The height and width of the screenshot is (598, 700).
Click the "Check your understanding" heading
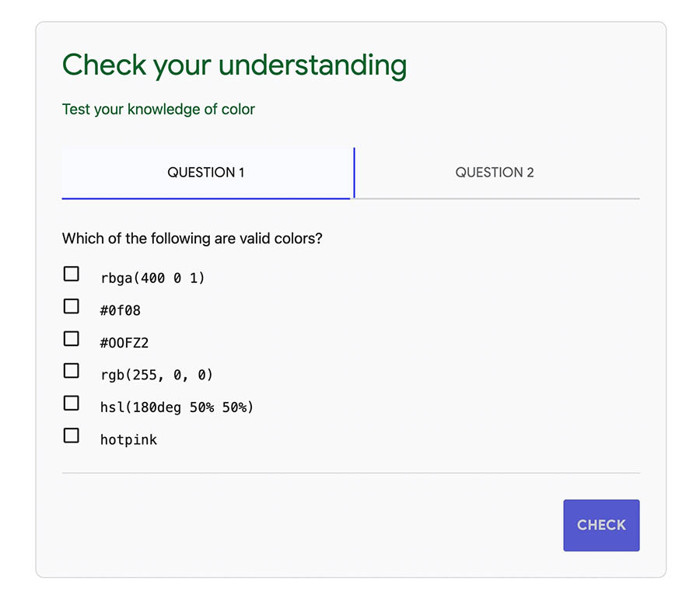(x=234, y=65)
